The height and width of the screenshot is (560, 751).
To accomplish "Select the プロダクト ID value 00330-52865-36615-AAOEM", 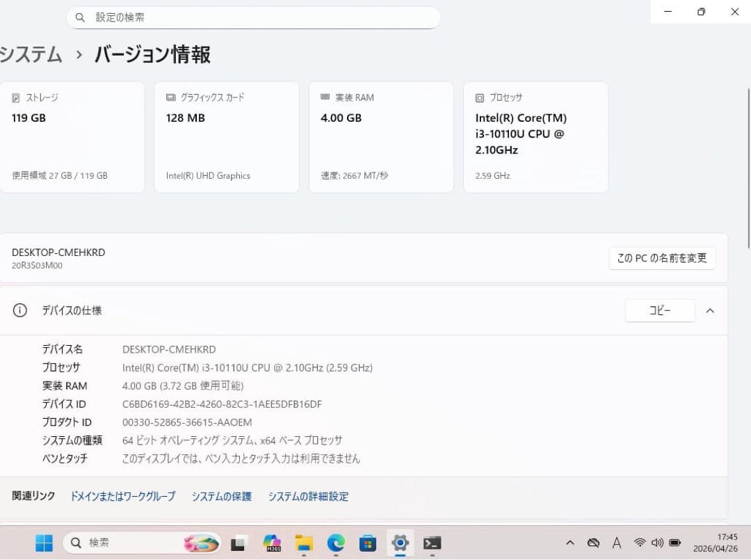I will tap(187, 422).
